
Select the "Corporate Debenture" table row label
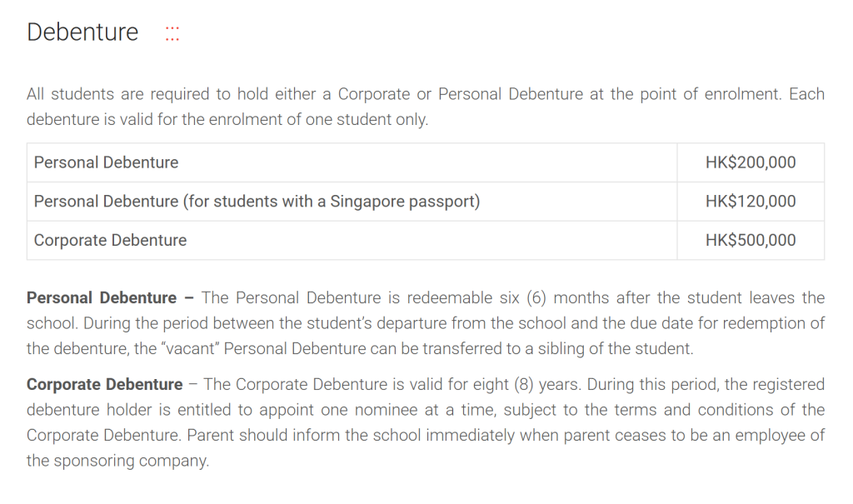pyautogui.click(x=110, y=241)
